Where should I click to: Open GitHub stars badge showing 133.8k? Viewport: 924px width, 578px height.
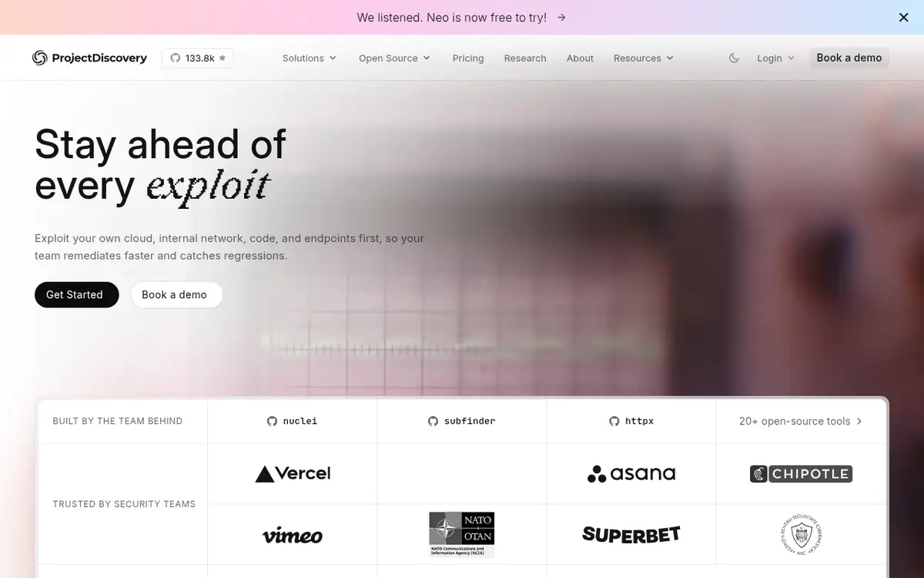(198, 58)
